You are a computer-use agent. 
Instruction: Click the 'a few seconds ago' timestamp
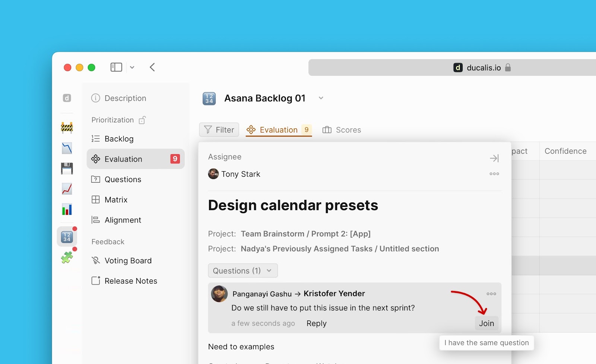click(263, 323)
